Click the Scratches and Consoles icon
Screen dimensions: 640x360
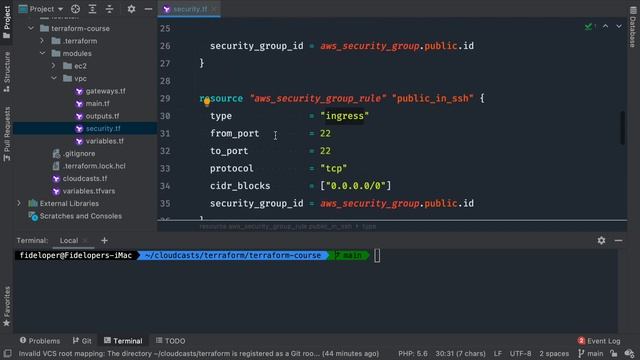(x=33, y=216)
